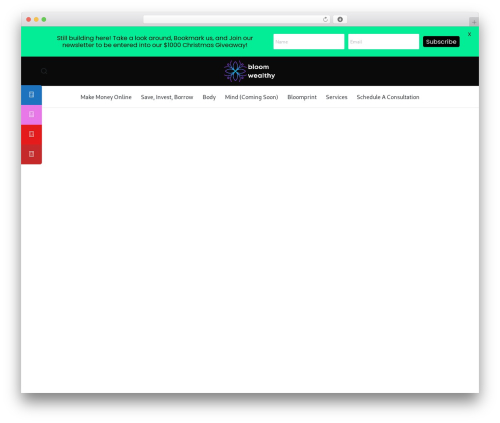This screenshot has height=423, width=500.
Task: Click the bright red share button
Action: pos(31,134)
